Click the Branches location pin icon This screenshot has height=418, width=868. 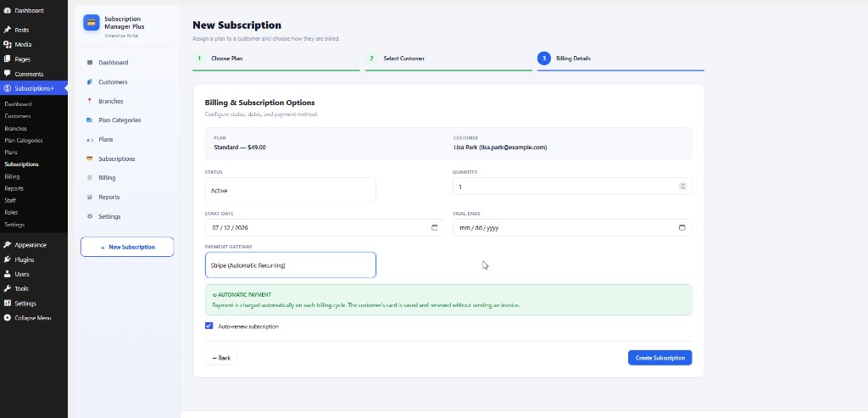point(90,101)
